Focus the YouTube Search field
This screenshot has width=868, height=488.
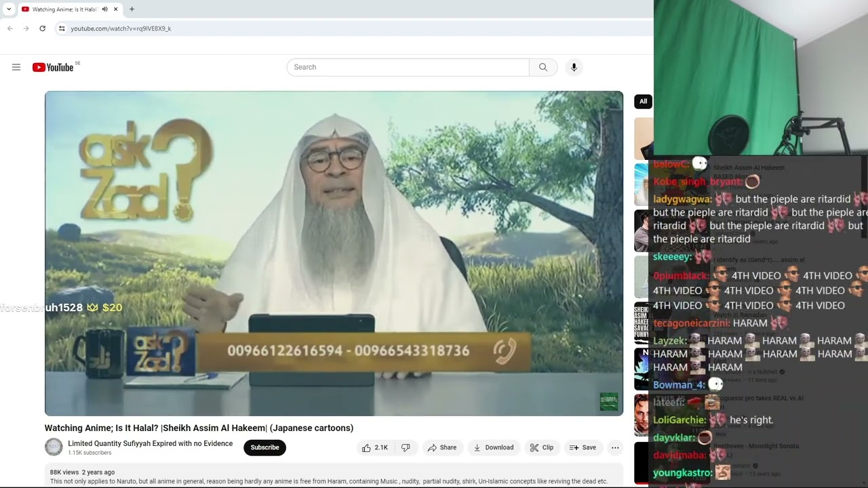click(408, 67)
